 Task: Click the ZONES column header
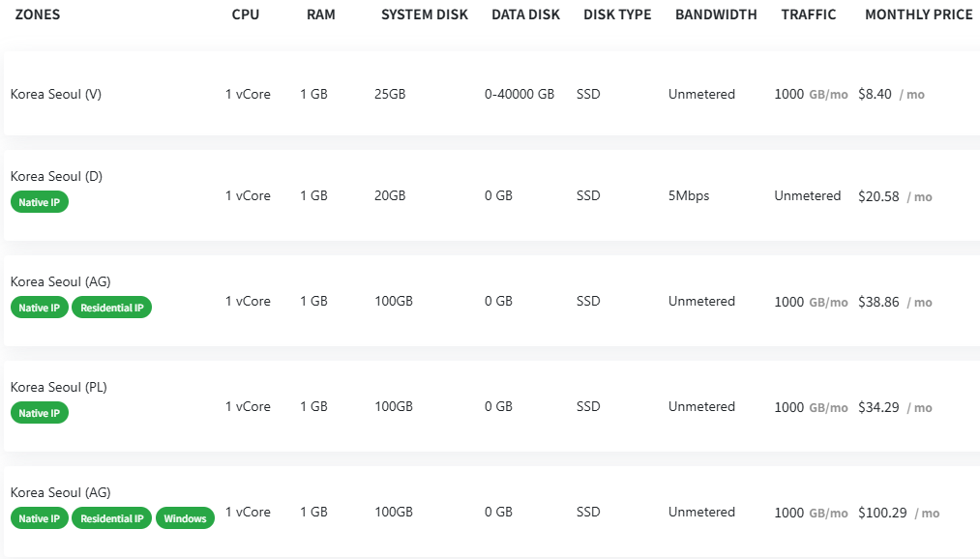[38, 15]
